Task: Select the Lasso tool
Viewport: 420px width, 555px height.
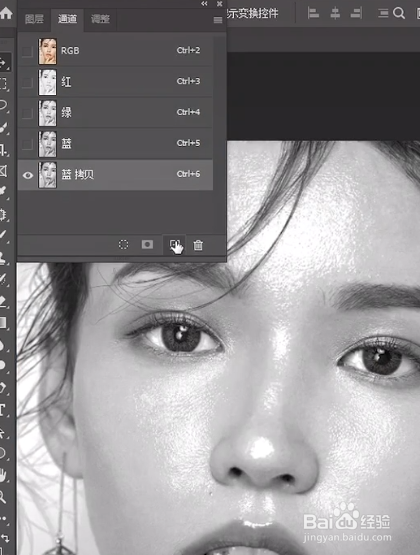Action: click(3, 105)
